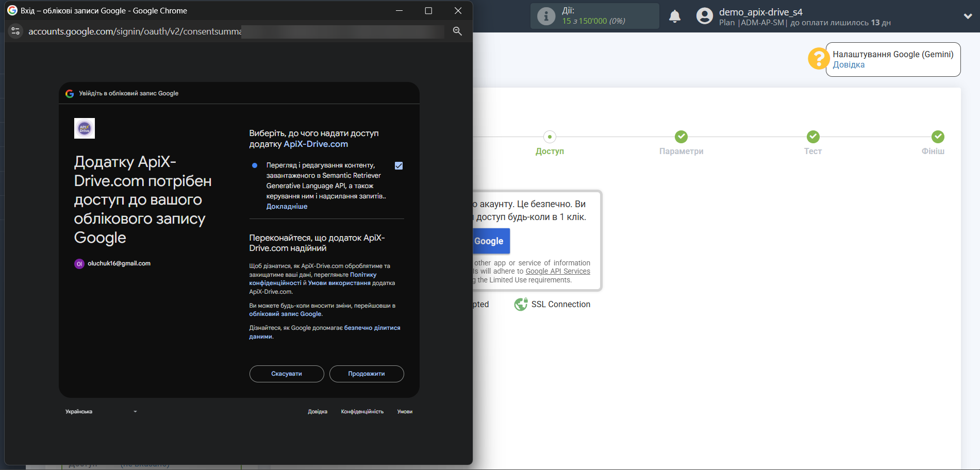Open the Довідка link in settings tooltip
The height and width of the screenshot is (470, 980).
coord(849,65)
